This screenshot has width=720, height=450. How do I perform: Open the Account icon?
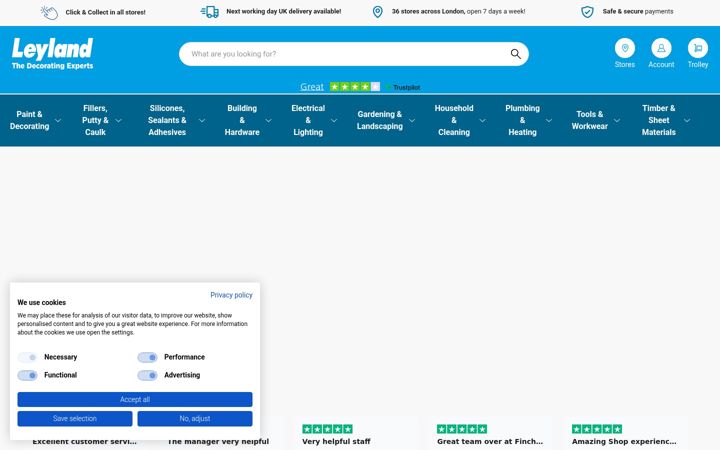[x=661, y=48]
